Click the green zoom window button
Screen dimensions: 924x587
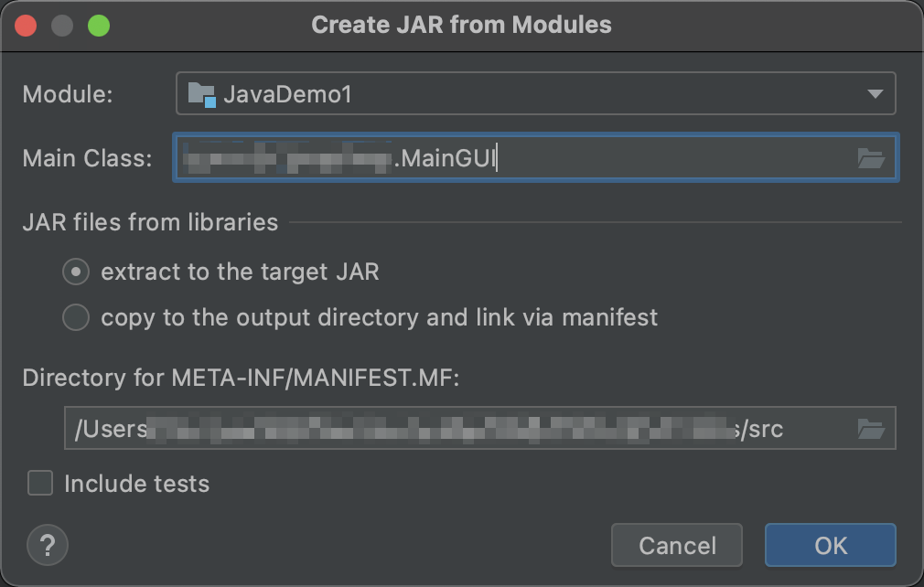point(99,26)
